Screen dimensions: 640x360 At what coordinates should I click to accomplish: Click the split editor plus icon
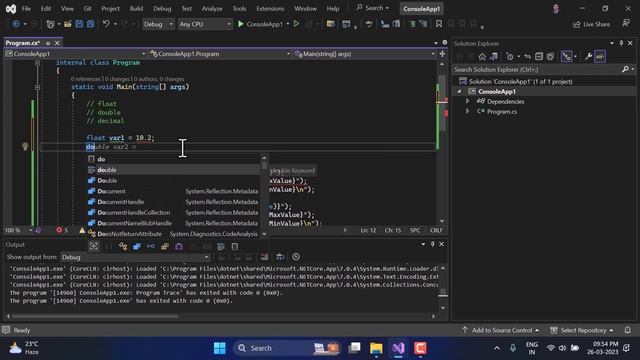(x=442, y=54)
